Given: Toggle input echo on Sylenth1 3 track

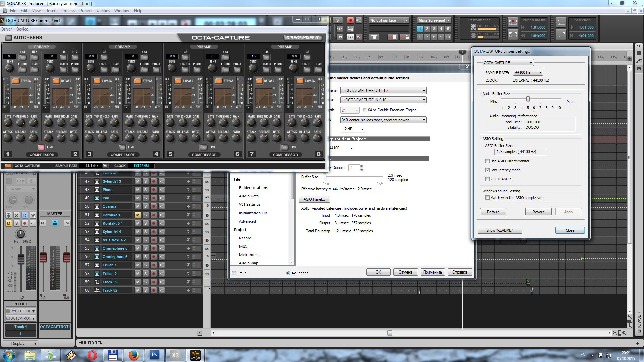Looking at the screenshot, I should point(162,181).
